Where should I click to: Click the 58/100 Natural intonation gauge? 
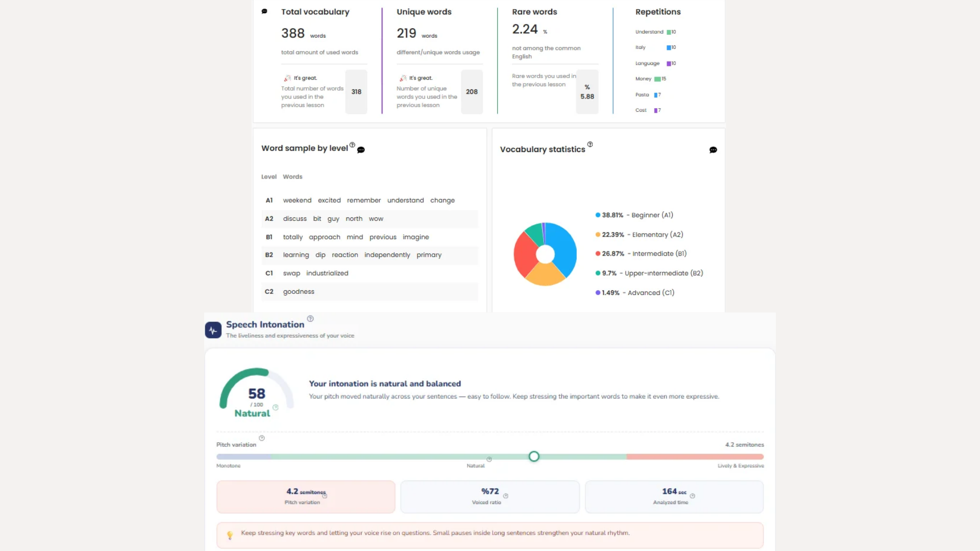pyautogui.click(x=257, y=393)
